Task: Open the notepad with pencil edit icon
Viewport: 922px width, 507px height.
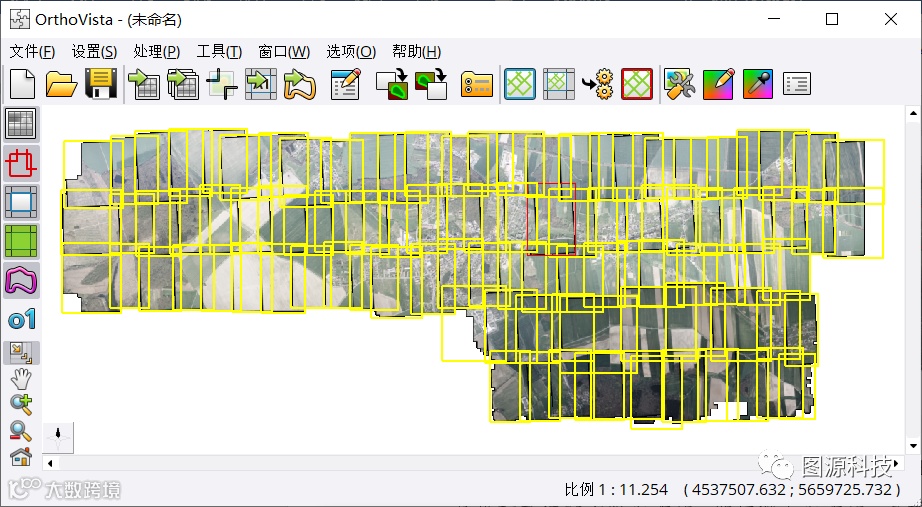Action: point(346,84)
